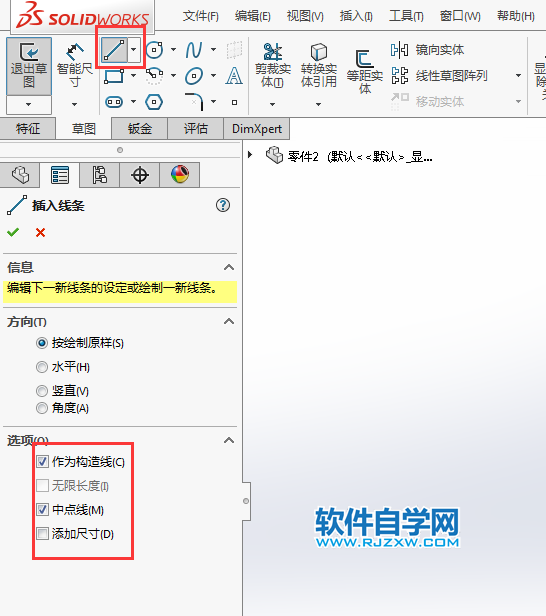Open DisplayManager color ball tab

click(180, 175)
